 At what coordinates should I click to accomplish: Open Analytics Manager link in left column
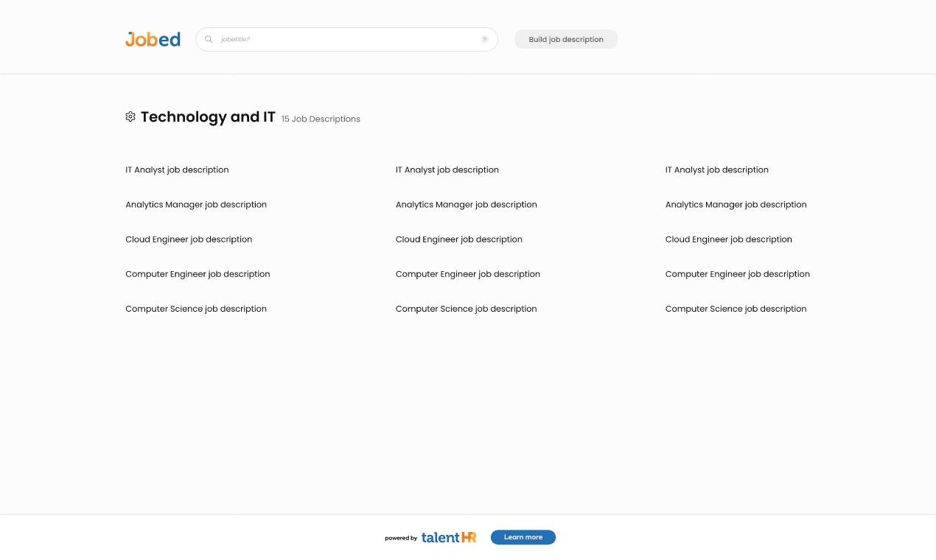(x=196, y=205)
